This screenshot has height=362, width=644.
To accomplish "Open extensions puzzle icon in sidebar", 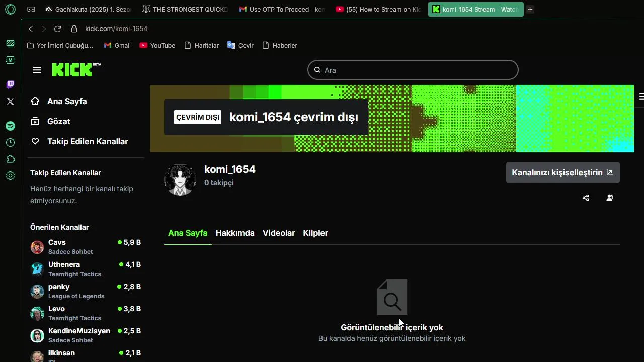I will [10, 159].
